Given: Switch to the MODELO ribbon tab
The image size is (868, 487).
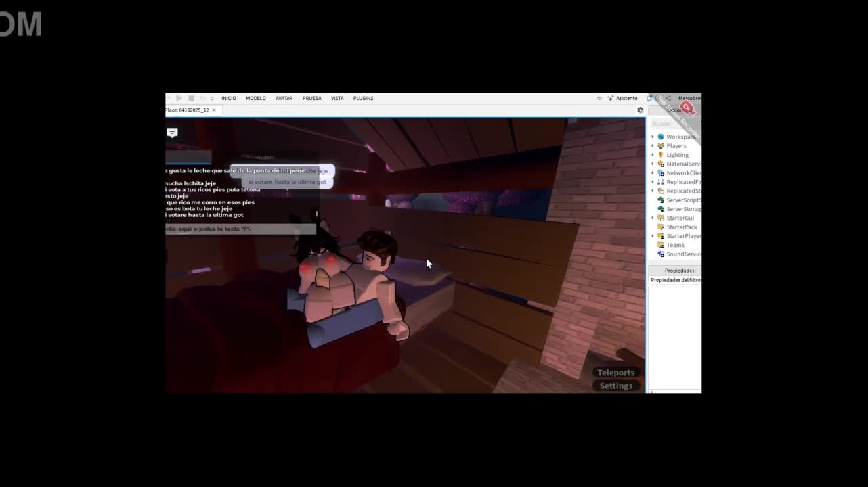Looking at the screenshot, I should click(255, 98).
